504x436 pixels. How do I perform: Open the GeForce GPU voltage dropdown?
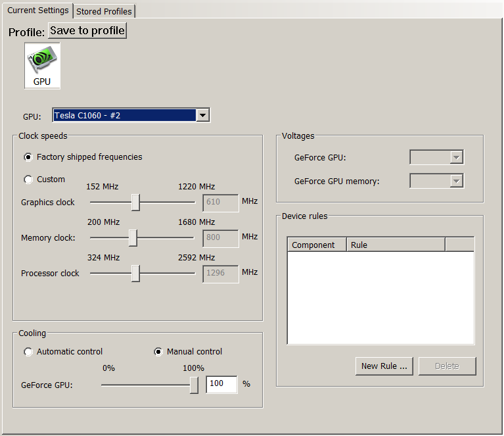click(436, 157)
